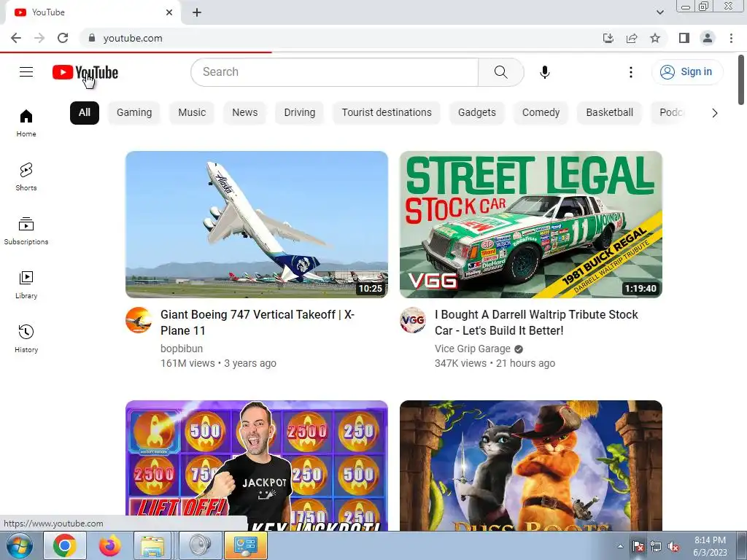The height and width of the screenshot is (560, 747).
Task: Select the All filter chip
Action: pyautogui.click(x=85, y=113)
